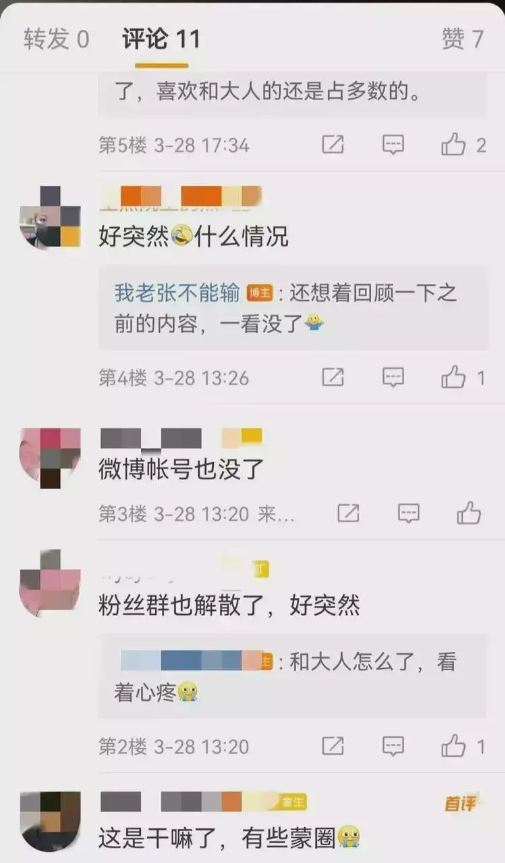
Task: Reply to the 5th floor comment
Action: tap(393, 145)
